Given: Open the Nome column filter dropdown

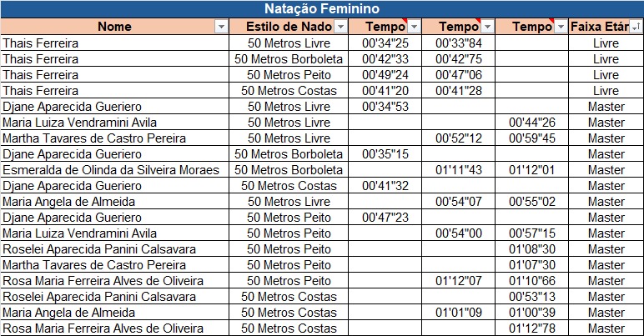Looking at the screenshot, I should click(220, 27).
